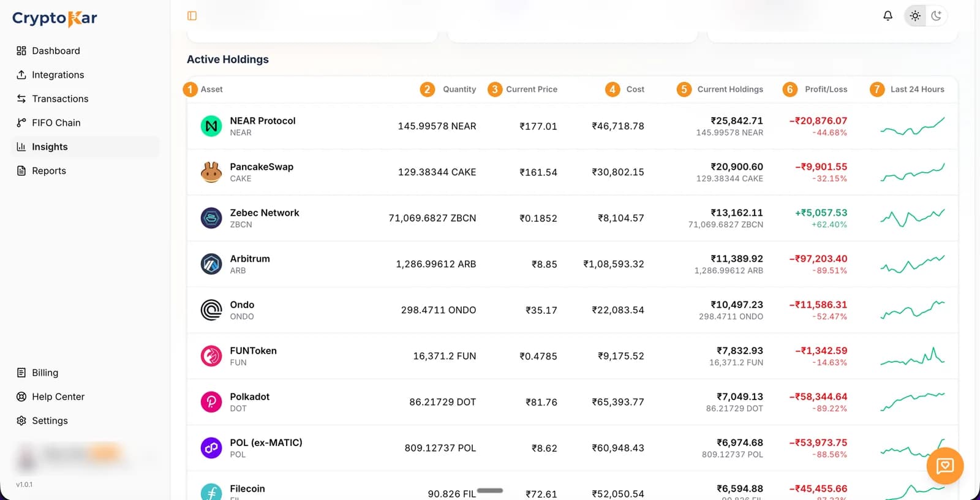980x500 pixels.
Task: Open Help Center
Action: (x=85, y=396)
